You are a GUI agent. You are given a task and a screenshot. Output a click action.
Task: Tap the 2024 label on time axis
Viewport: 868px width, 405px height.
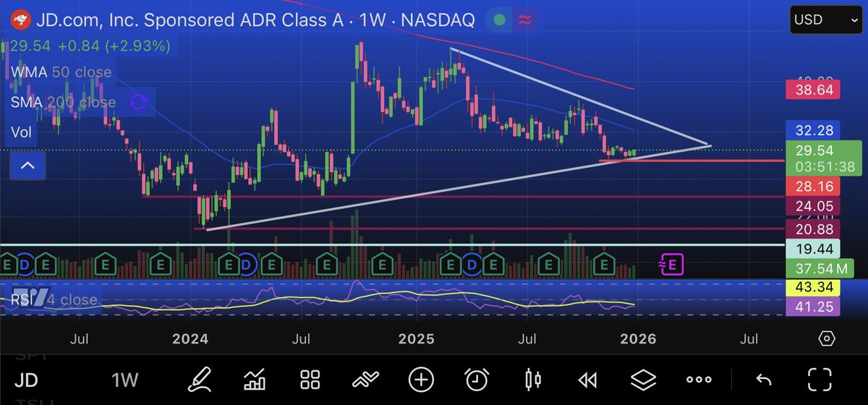point(190,338)
